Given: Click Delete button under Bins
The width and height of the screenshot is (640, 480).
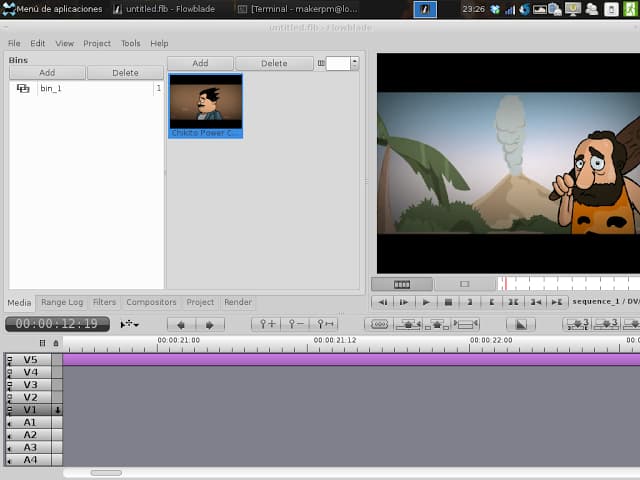Looking at the screenshot, I should pos(125,73).
